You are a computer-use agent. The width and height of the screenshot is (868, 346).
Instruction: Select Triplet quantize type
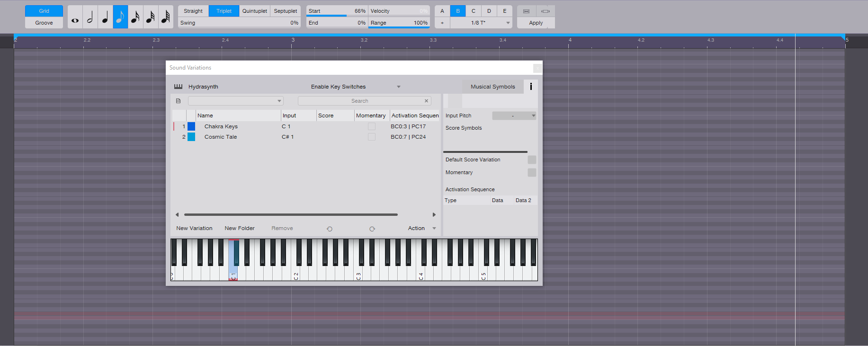coord(224,11)
